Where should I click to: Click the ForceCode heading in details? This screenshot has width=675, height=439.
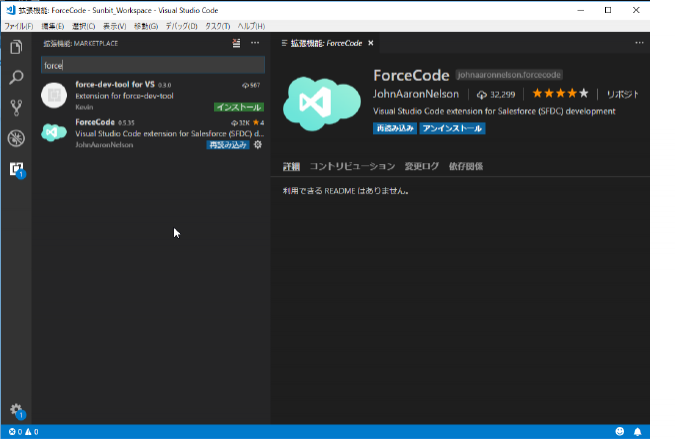point(411,75)
